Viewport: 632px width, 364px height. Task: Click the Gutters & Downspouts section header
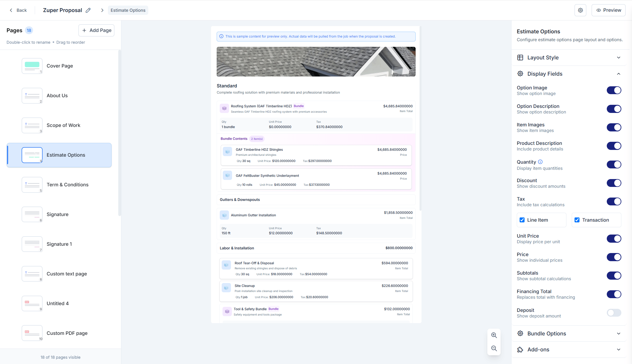316,200
